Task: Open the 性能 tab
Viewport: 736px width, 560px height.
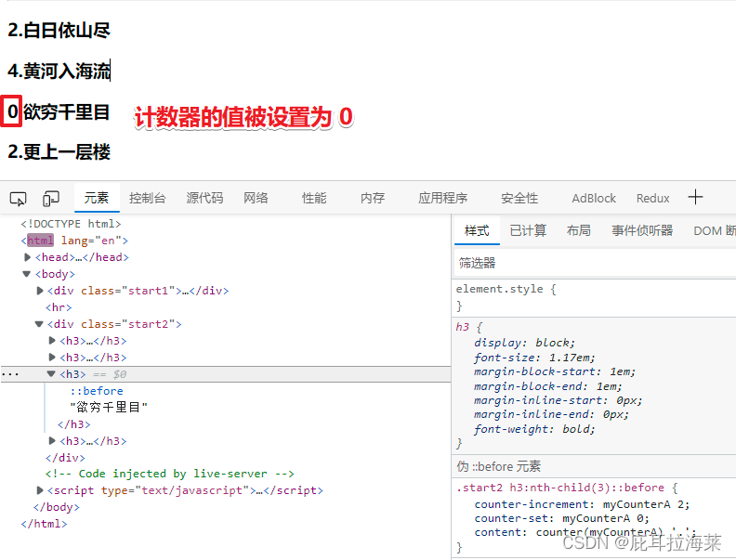Action: click(x=314, y=198)
